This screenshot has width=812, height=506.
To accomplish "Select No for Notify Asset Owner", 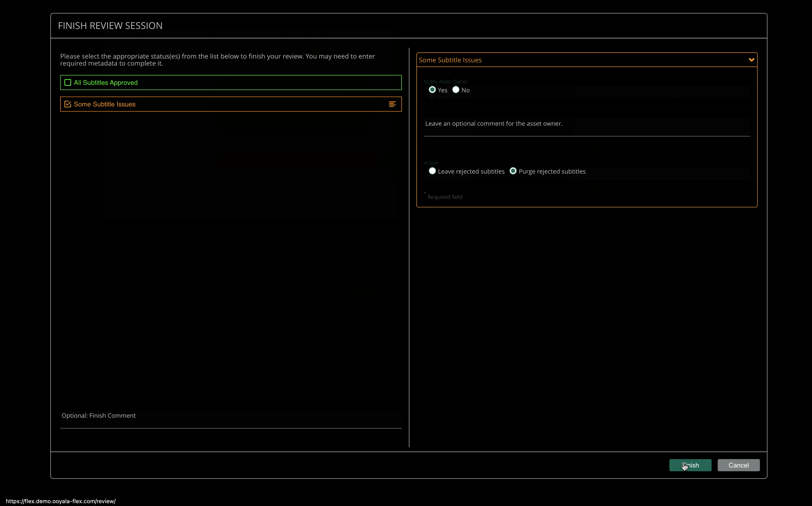I will click(456, 90).
